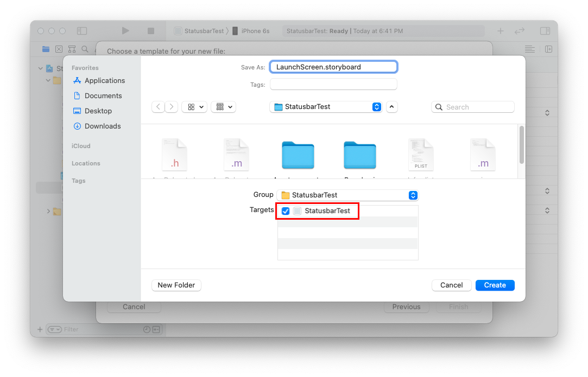The width and height of the screenshot is (588, 377).
Task: Click New Folder button
Action: (176, 285)
